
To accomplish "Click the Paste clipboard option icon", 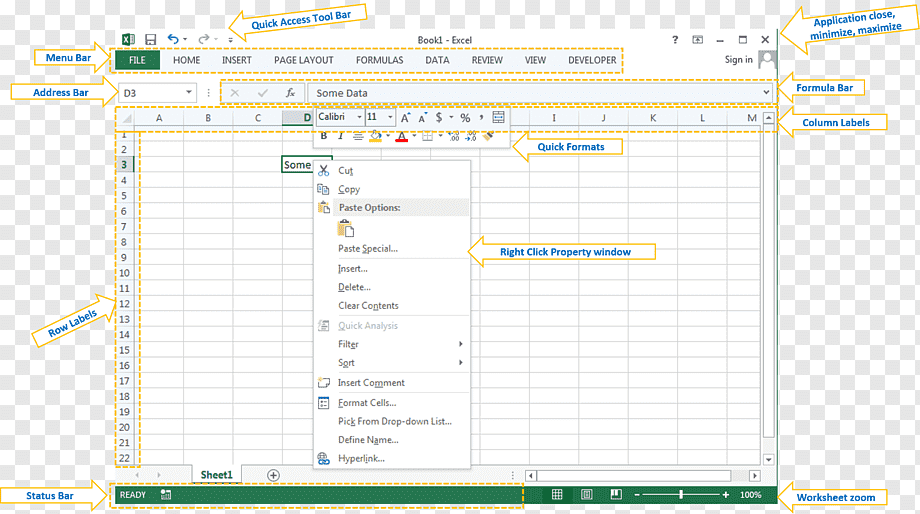I will (346, 229).
